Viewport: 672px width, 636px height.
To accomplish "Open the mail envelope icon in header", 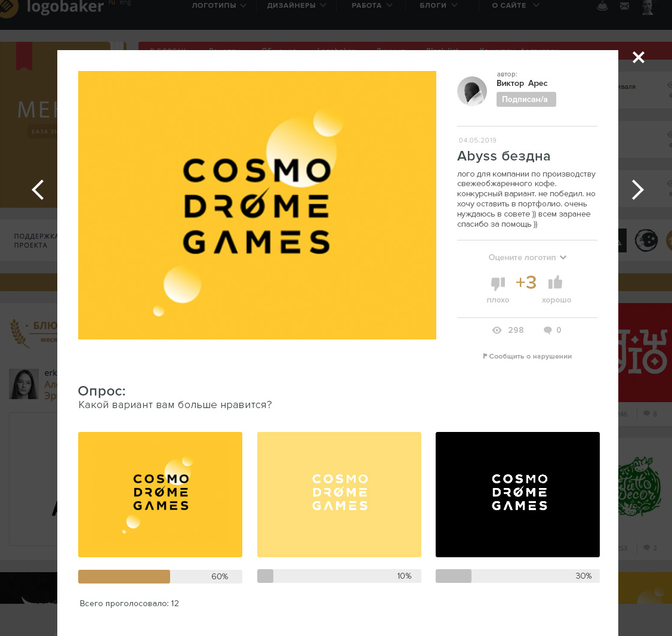I will pos(624,7).
